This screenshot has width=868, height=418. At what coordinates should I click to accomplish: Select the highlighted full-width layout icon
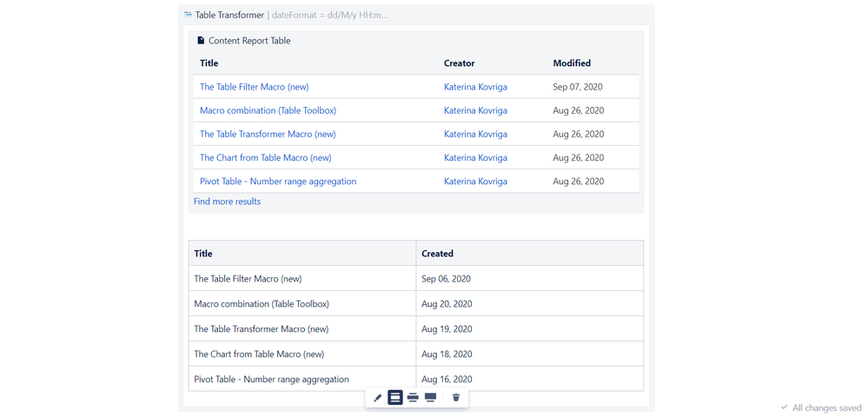pyautogui.click(x=395, y=397)
